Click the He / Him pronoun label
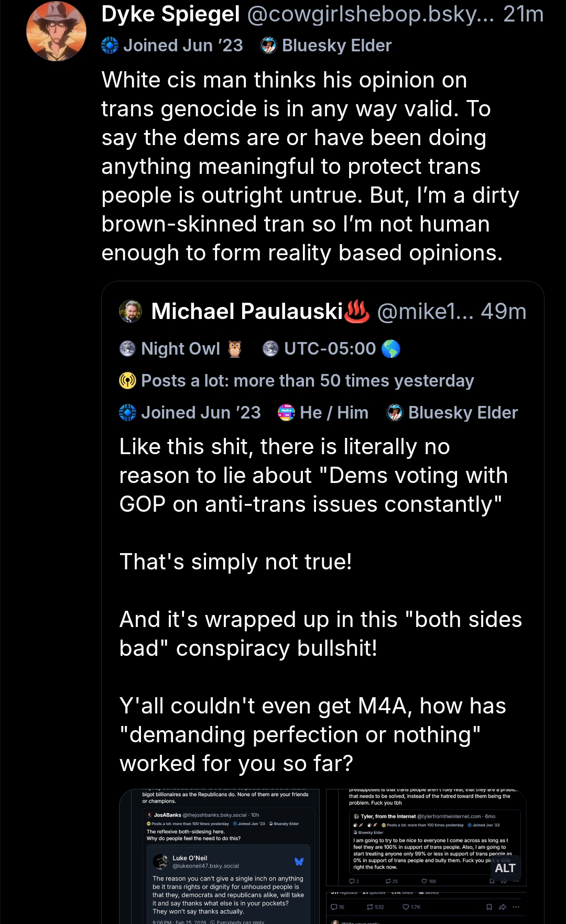Image resolution: width=566 pixels, height=924 pixels. (323, 413)
